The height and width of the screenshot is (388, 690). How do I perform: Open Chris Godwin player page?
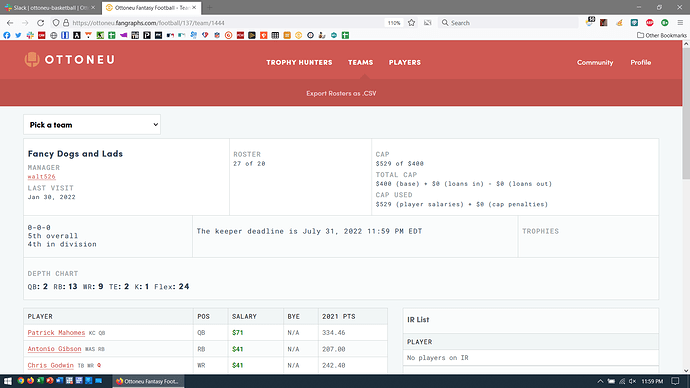[x=51, y=365]
